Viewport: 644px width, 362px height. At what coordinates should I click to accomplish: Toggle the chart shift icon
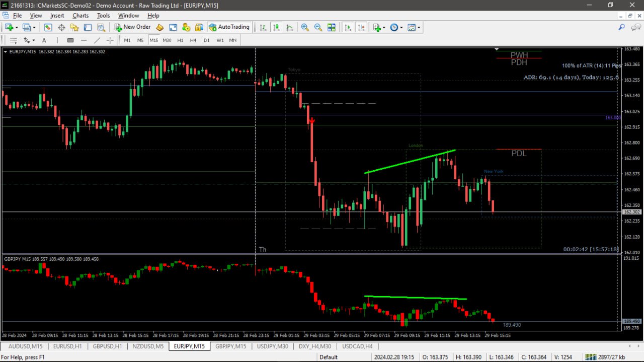(x=361, y=27)
